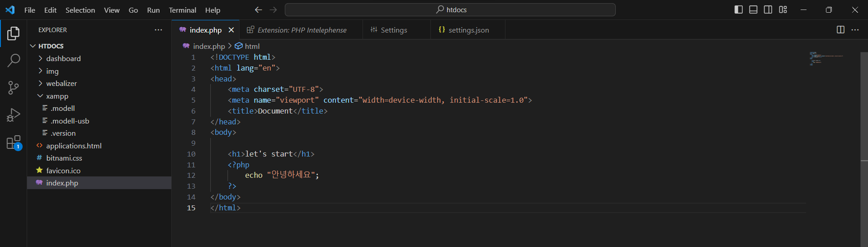Minimize the VS Code window
Viewport: 868px width, 247px height.
[803, 9]
